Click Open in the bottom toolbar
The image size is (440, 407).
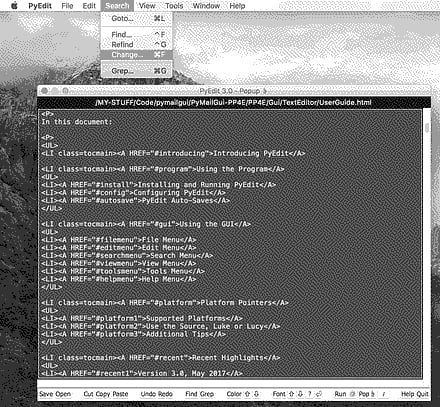(63, 394)
